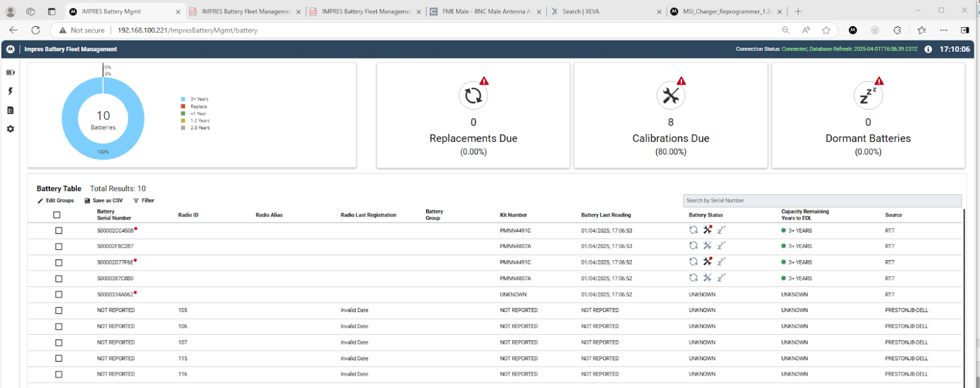Click the Motorola logo in the app header
Screen dimensions: 980x388
[10, 49]
